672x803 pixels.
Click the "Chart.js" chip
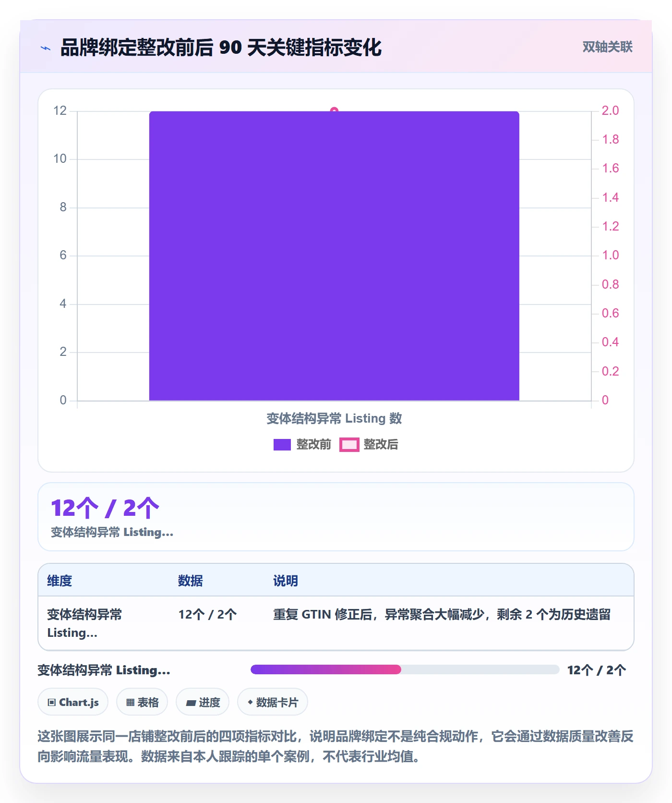tap(73, 702)
